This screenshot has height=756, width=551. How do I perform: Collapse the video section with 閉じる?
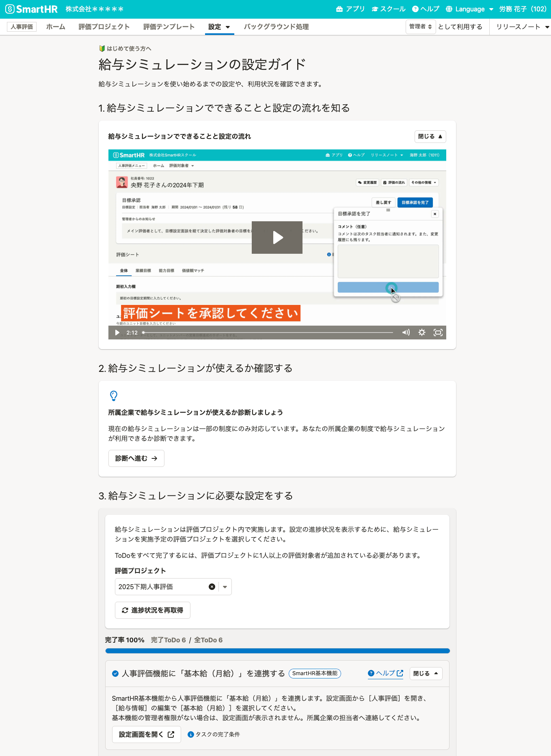[430, 136]
